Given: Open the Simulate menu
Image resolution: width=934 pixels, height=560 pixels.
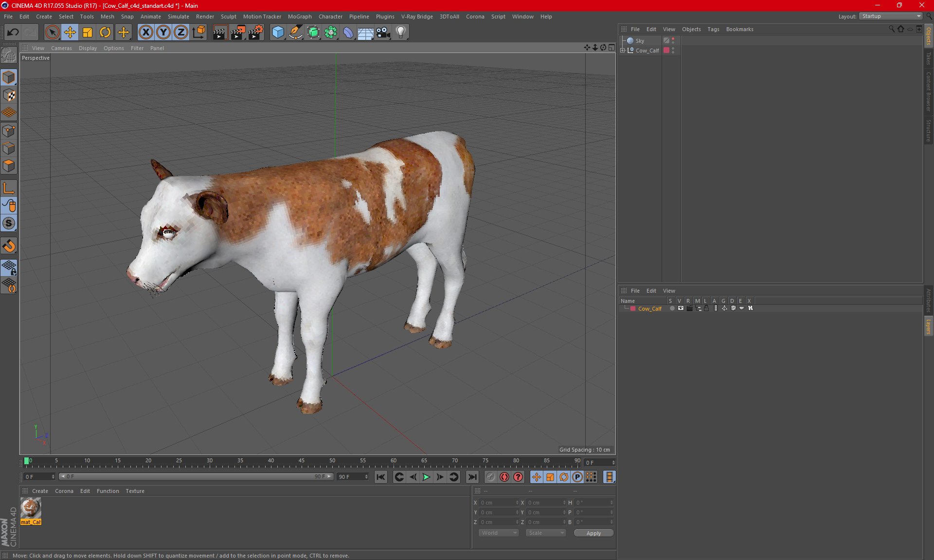Looking at the screenshot, I should pos(179,17).
